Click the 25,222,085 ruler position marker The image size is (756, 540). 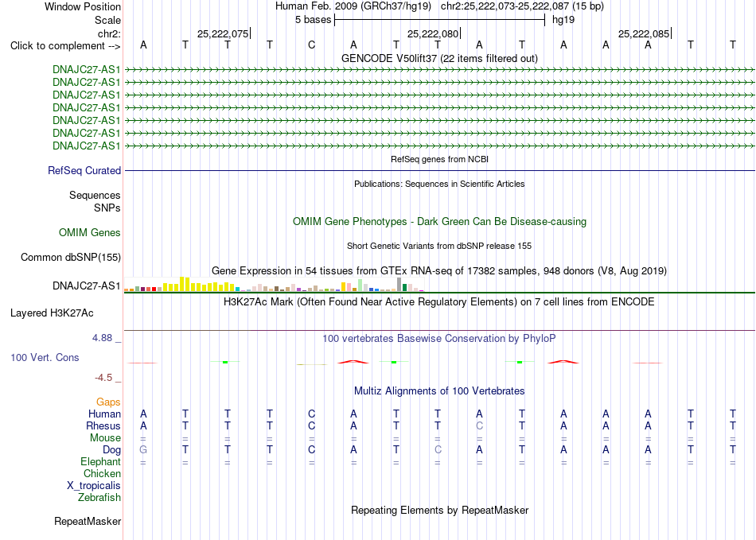click(644, 33)
